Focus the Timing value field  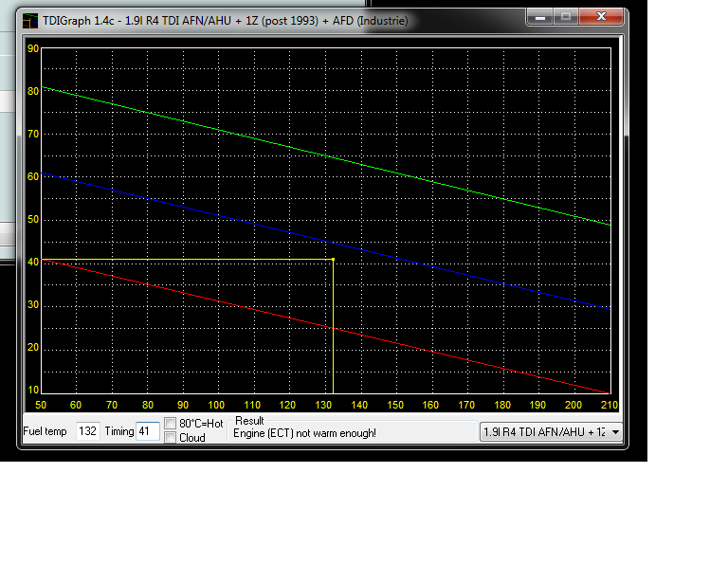coord(147,432)
